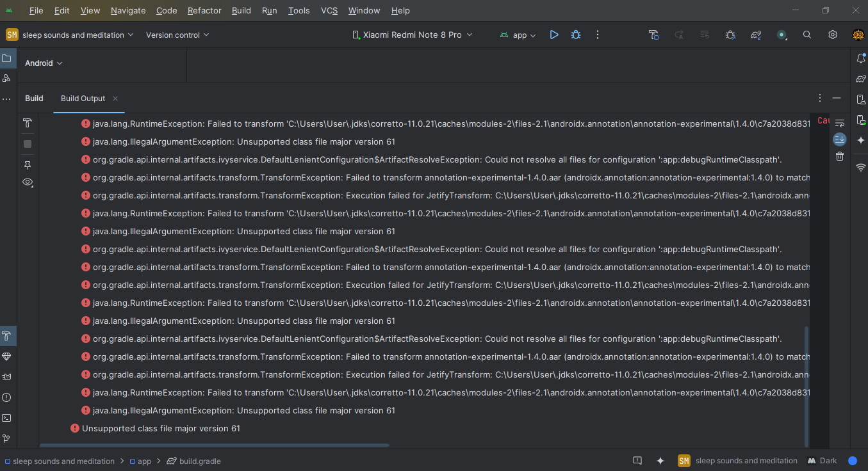
Task: Open the Project tool window
Action: [x=6, y=58]
